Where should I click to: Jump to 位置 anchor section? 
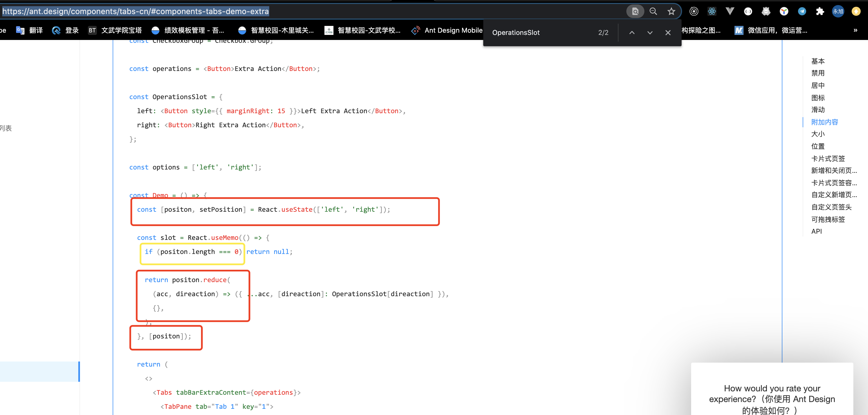(x=818, y=146)
